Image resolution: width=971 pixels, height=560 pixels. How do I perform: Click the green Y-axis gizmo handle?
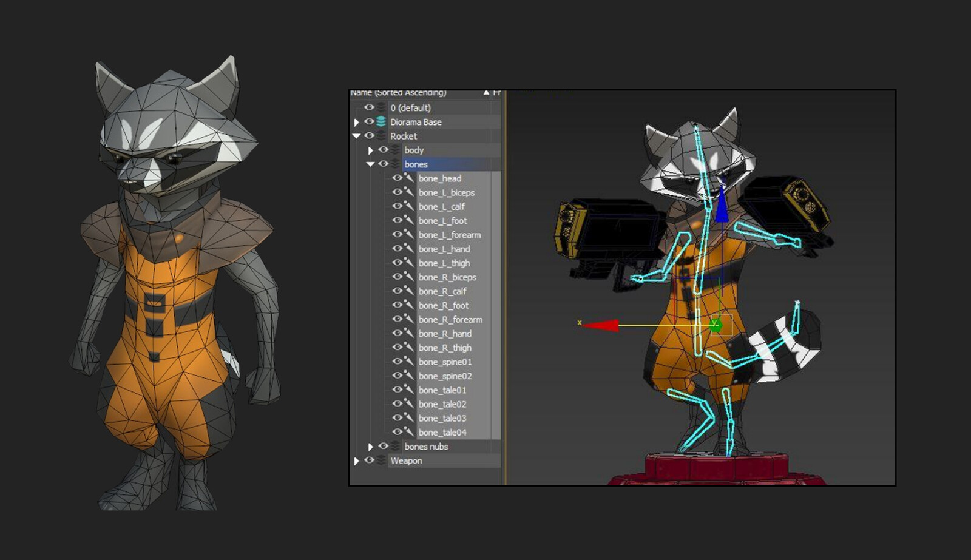[716, 325]
